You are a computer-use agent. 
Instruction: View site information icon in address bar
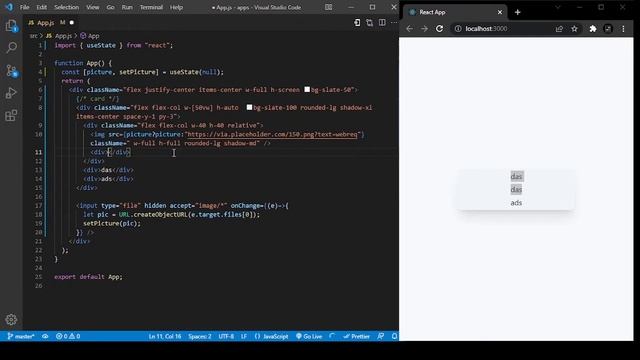[458, 29]
